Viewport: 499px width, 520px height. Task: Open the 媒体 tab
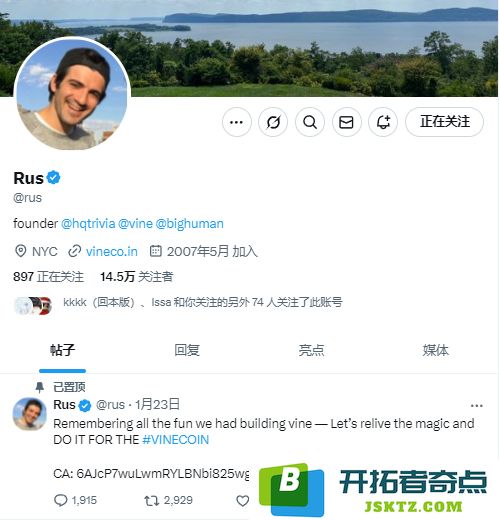436,350
